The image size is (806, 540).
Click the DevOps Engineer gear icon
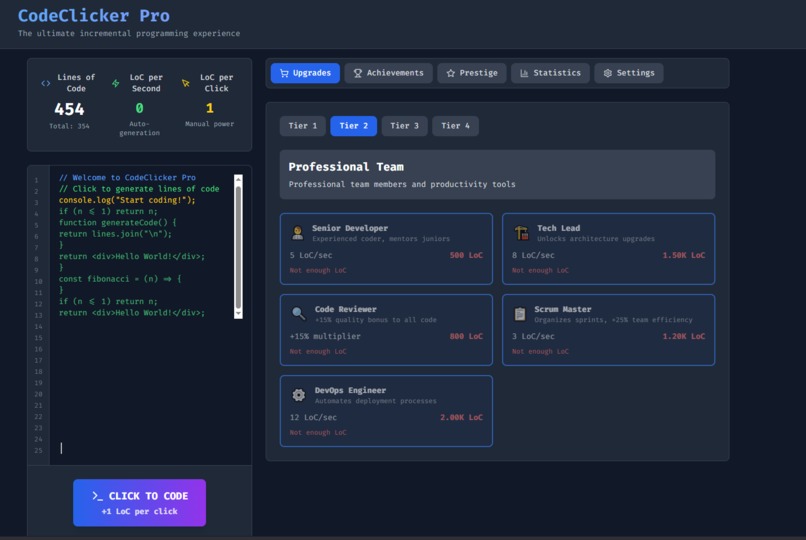pos(299,395)
